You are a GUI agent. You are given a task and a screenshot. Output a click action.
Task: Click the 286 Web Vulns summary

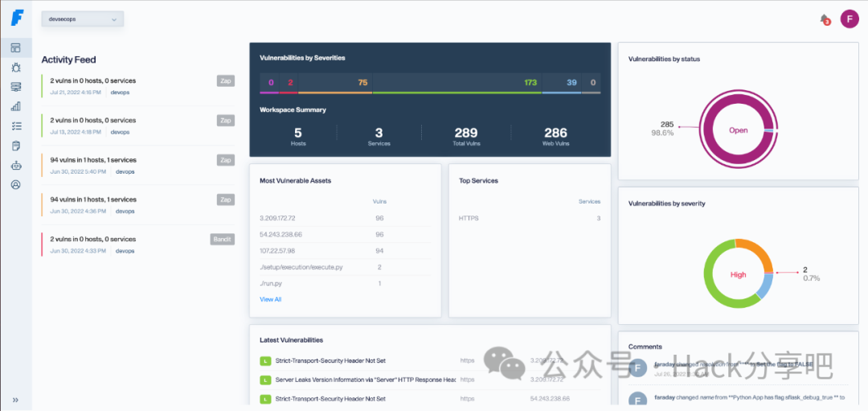[555, 136]
